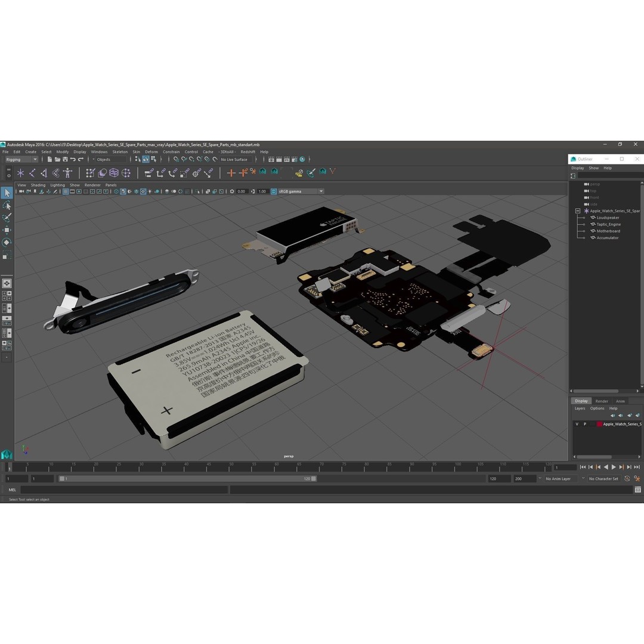
Task: Click the select camera icon in panel toolbar
Action: [x=21, y=191]
